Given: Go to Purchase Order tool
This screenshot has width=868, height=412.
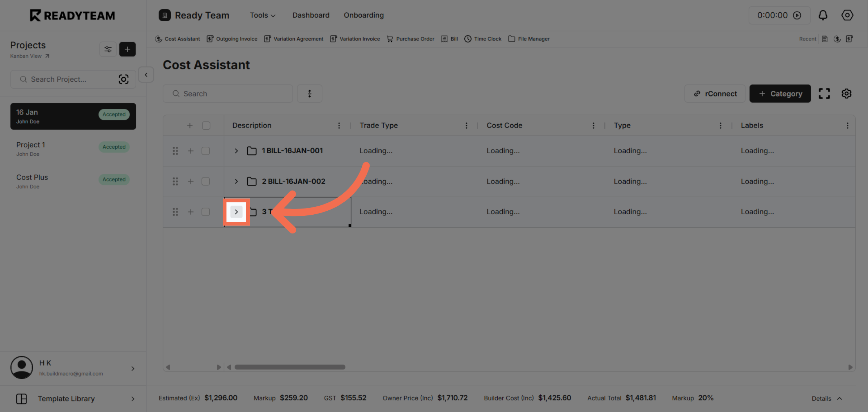Looking at the screenshot, I should (410, 39).
